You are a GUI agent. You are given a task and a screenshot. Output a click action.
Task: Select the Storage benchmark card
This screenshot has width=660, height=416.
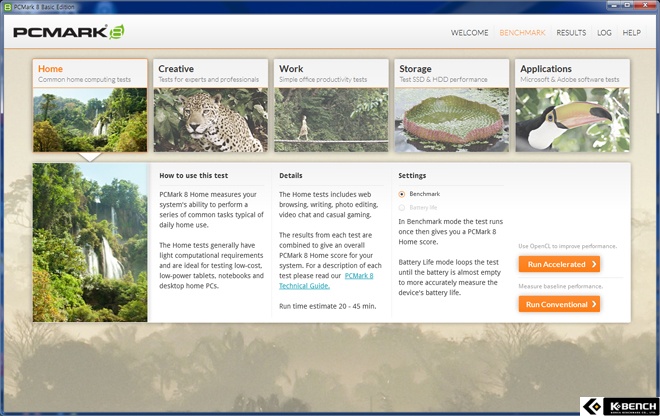click(x=452, y=105)
